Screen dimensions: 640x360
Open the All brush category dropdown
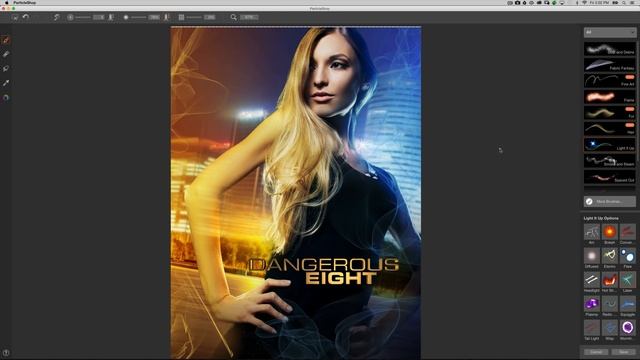(609, 32)
